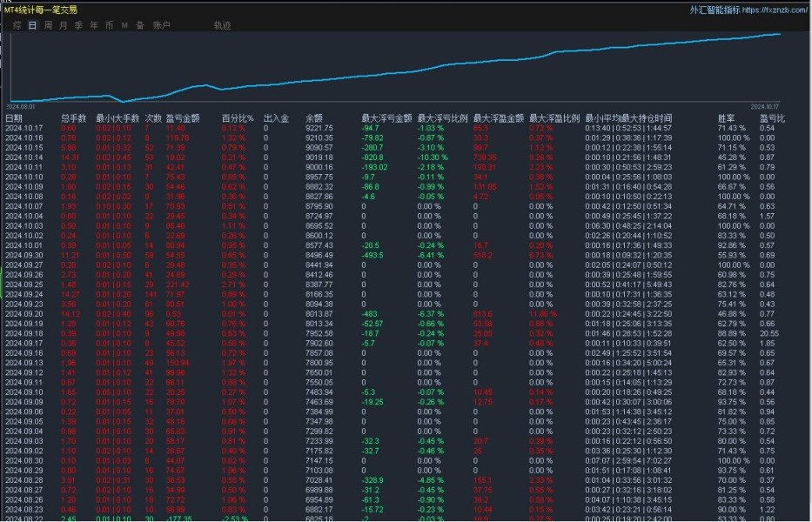812x522 pixels.
Task: Open the 币 currency tab
Action: [109, 25]
